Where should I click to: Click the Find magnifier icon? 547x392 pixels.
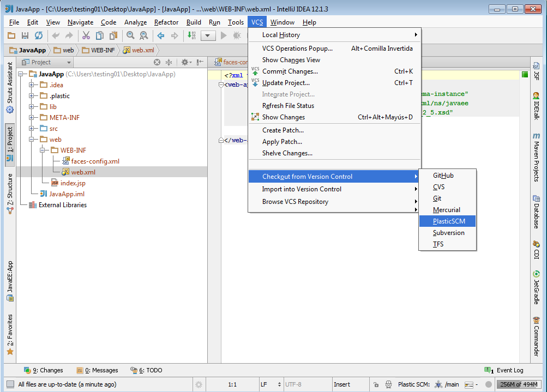click(130, 35)
